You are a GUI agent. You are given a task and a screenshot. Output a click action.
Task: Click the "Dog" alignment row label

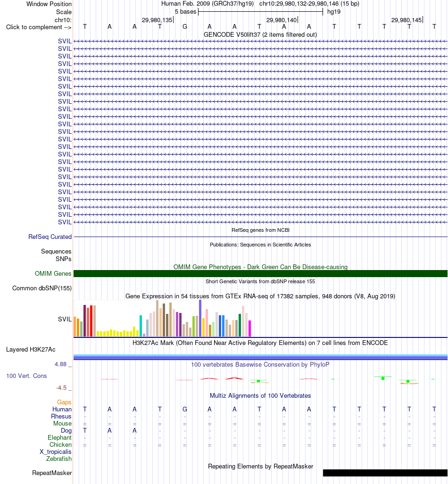pos(66,431)
